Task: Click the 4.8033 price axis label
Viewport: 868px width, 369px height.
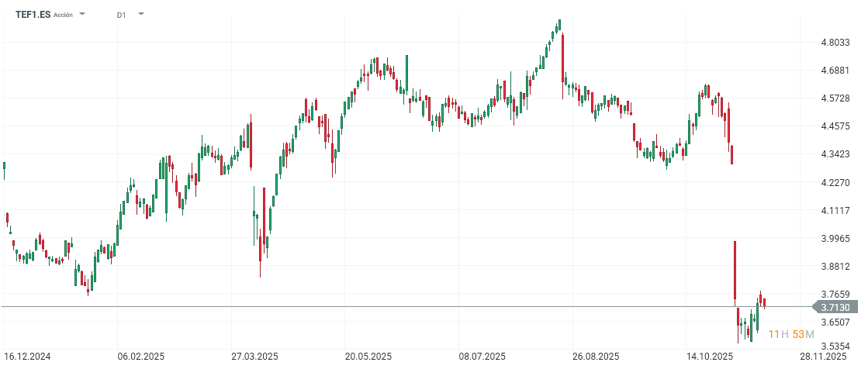Action: [x=836, y=43]
